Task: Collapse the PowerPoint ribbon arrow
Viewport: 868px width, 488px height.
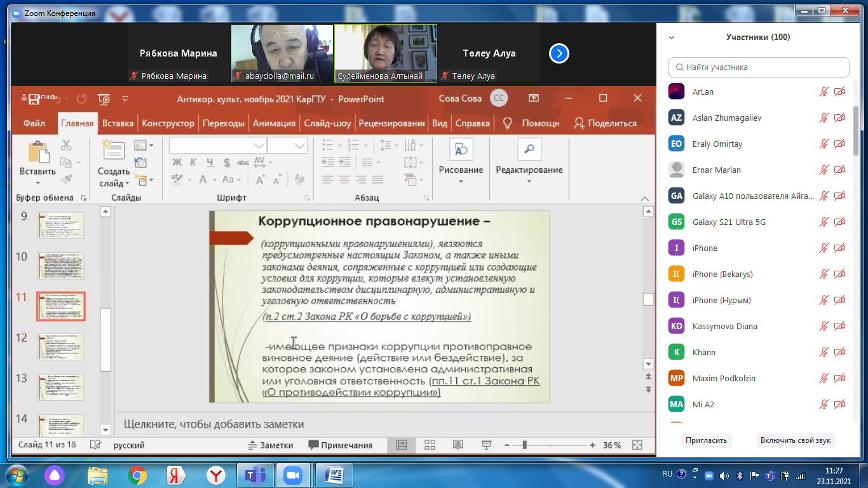Action: pos(644,198)
